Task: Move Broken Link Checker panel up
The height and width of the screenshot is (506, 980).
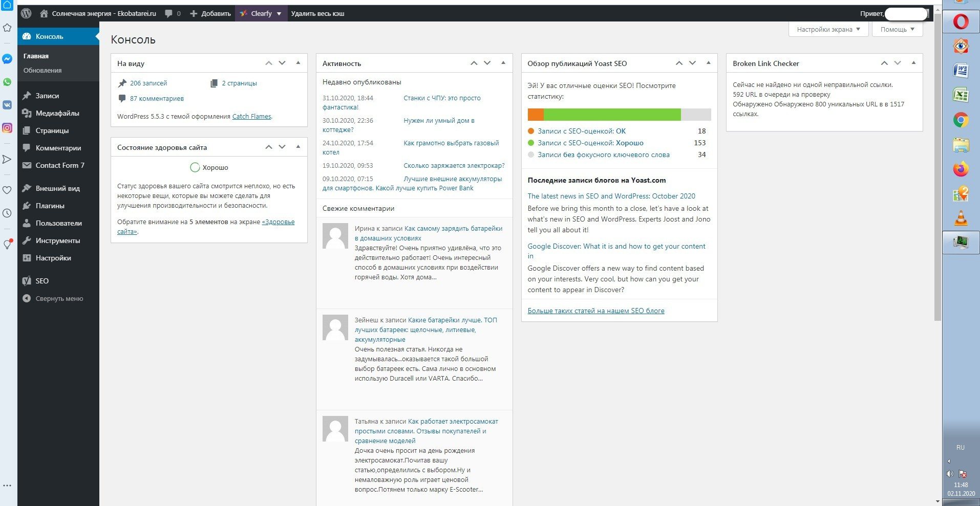Action: [884, 63]
